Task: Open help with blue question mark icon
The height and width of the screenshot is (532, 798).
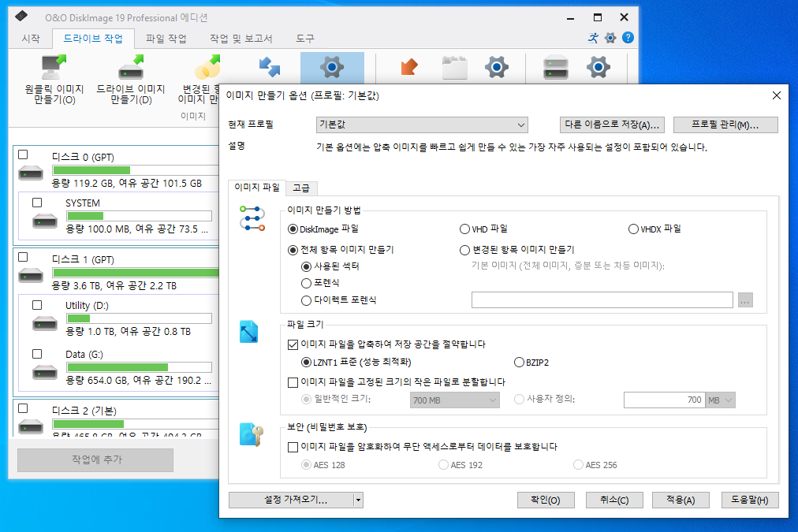Action: (x=628, y=38)
